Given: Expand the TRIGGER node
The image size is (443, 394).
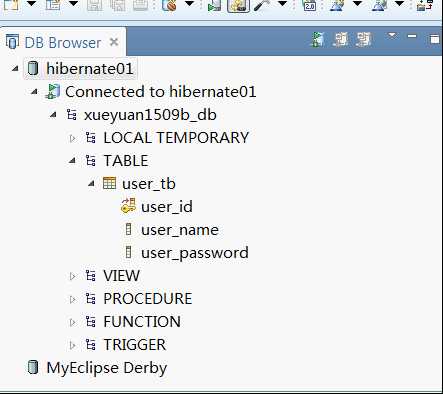Looking at the screenshot, I should (72, 345).
